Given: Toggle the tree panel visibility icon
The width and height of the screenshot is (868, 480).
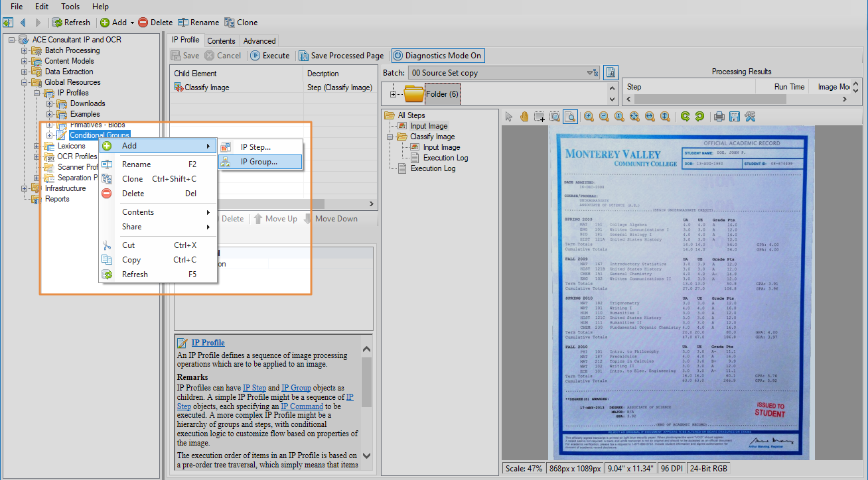Looking at the screenshot, I should coord(8,23).
